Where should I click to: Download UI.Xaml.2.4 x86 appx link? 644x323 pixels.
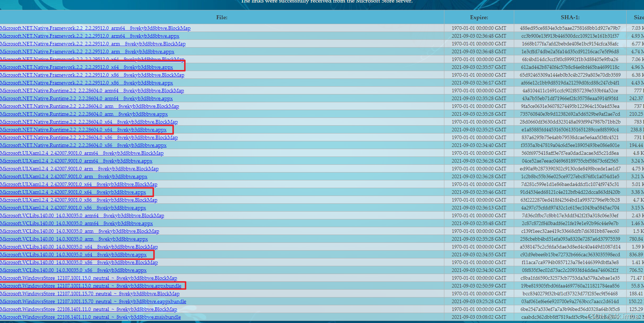coord(73,208)
